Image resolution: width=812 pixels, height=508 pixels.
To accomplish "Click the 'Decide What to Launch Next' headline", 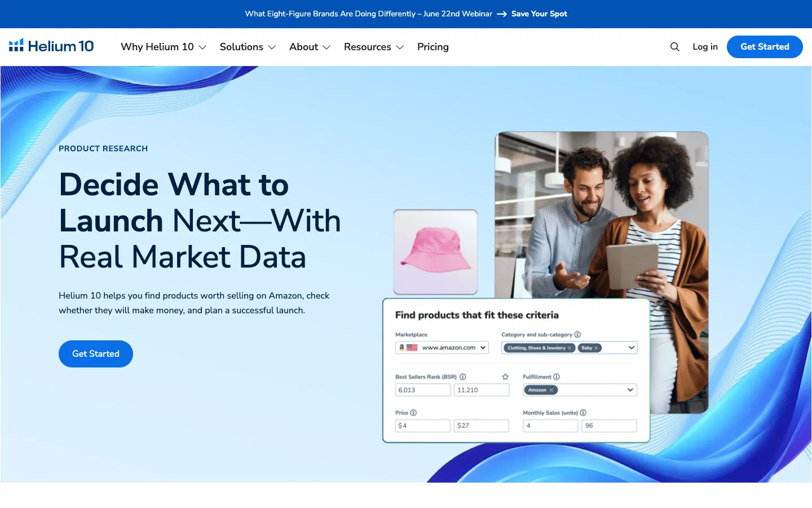I will [x=200, y=221].
